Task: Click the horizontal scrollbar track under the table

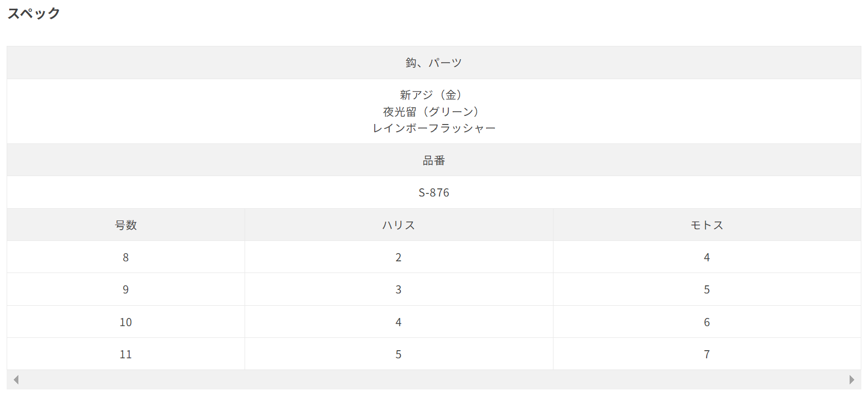Action: (x=434, y=380)
